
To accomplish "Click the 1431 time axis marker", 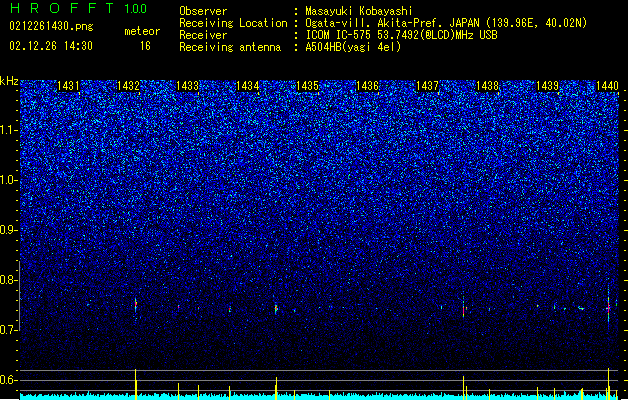I will (68, 85).
